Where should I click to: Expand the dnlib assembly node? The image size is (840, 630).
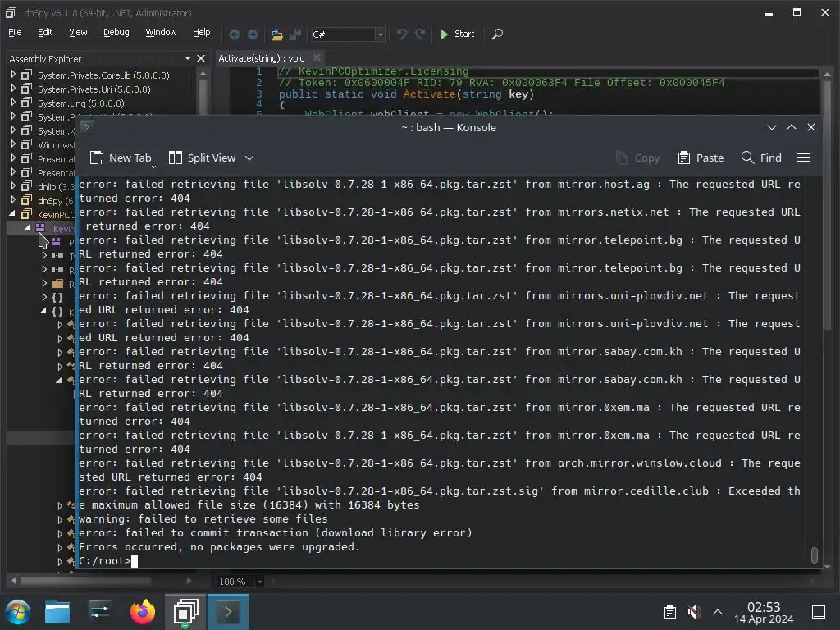tap(13, 186)
